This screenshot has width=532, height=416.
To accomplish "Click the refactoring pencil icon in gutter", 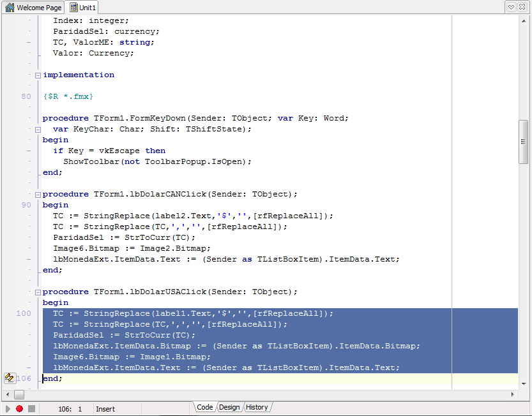I will (x=9, y=378).
